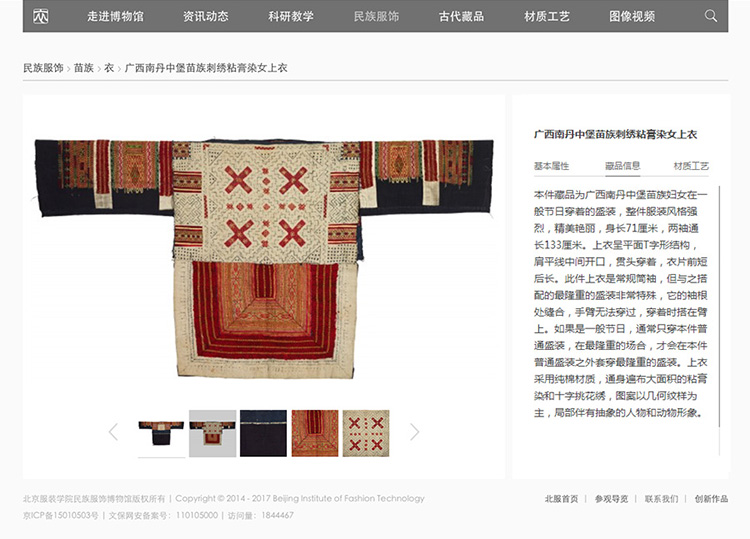Select 藏品信息 tab

(622, 166)
